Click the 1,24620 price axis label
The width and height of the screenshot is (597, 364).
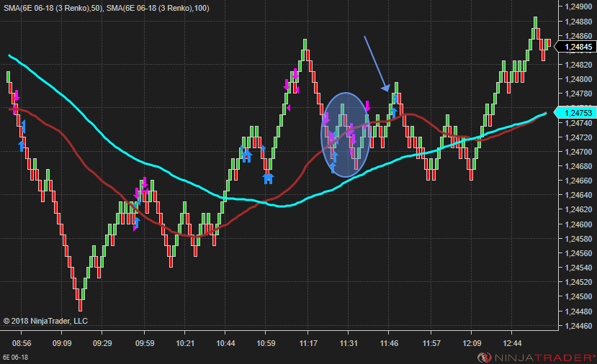pos(578,209)
